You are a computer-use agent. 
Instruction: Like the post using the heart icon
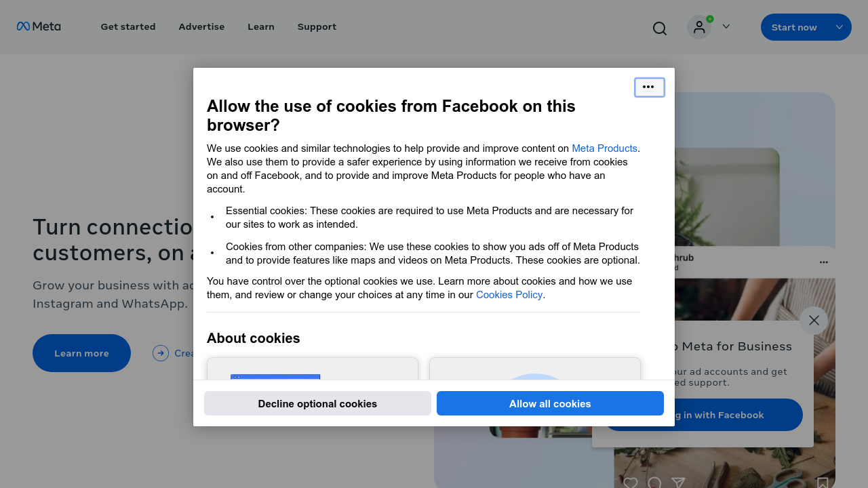(x=631, y=482)
